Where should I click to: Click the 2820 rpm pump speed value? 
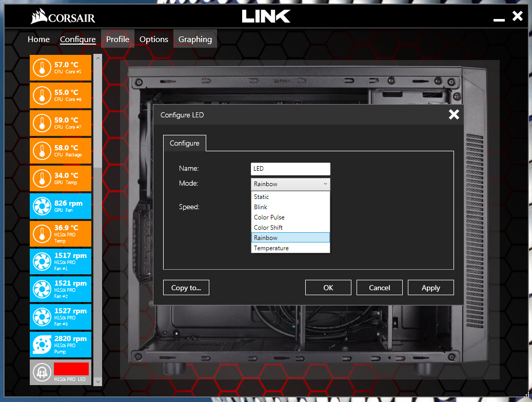coord(71,338)
